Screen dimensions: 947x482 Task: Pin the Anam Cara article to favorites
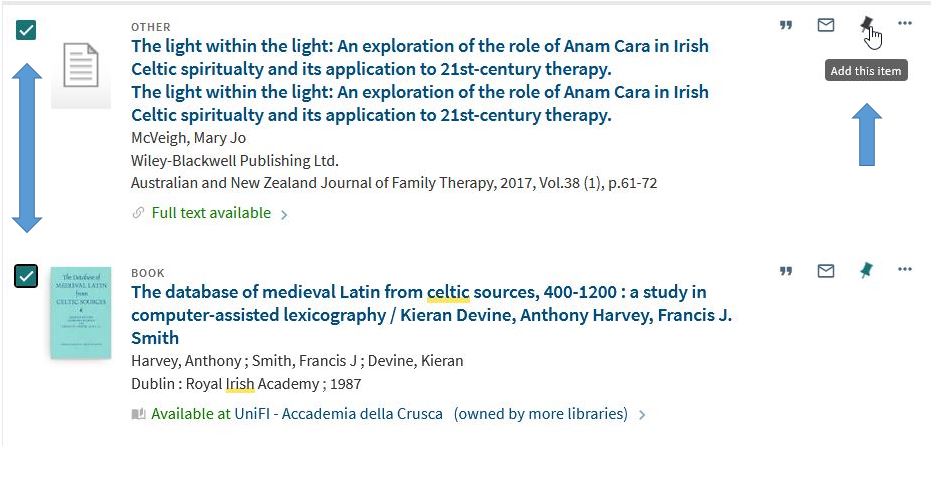click(x=866, y=25)
